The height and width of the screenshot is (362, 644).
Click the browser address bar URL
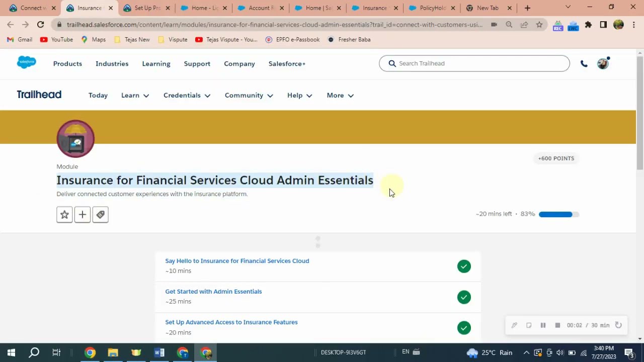[274, 25]
